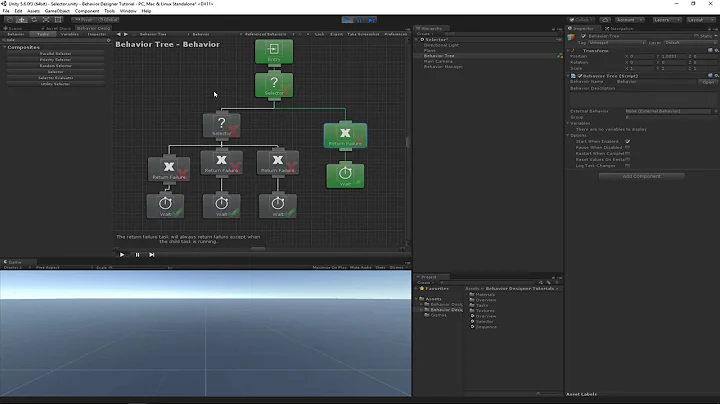This screenshot has height=404, width=720.
Task: Switch to the Scene tab
Action: (13, 28)
